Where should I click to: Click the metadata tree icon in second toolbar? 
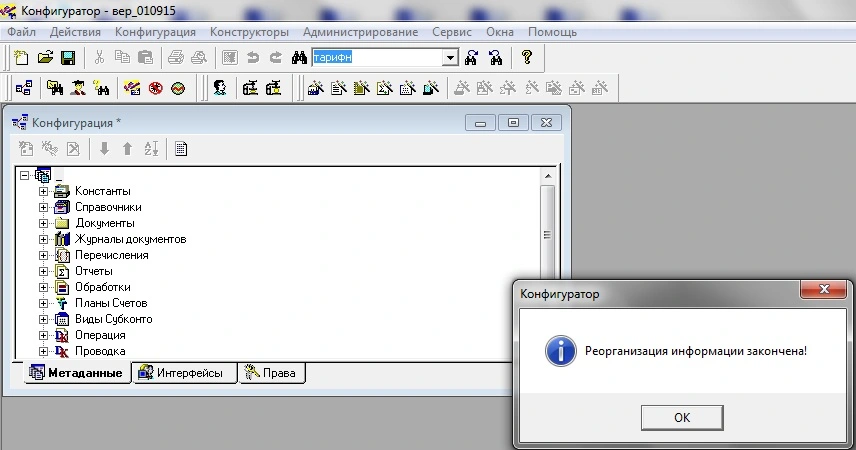pos(22,88)
